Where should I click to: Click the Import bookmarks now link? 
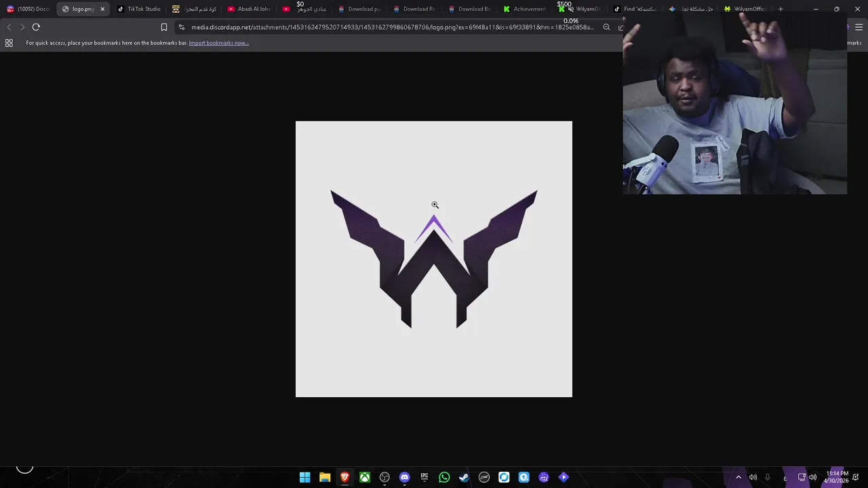218,43
